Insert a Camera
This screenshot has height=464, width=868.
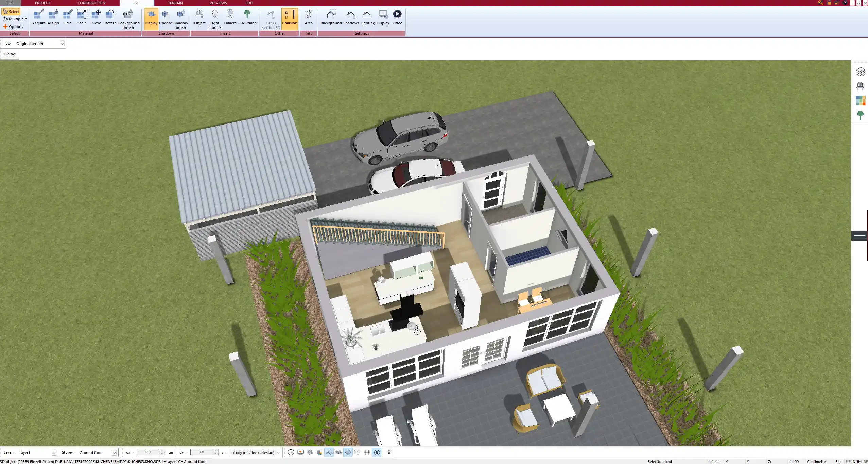point(230,17)
